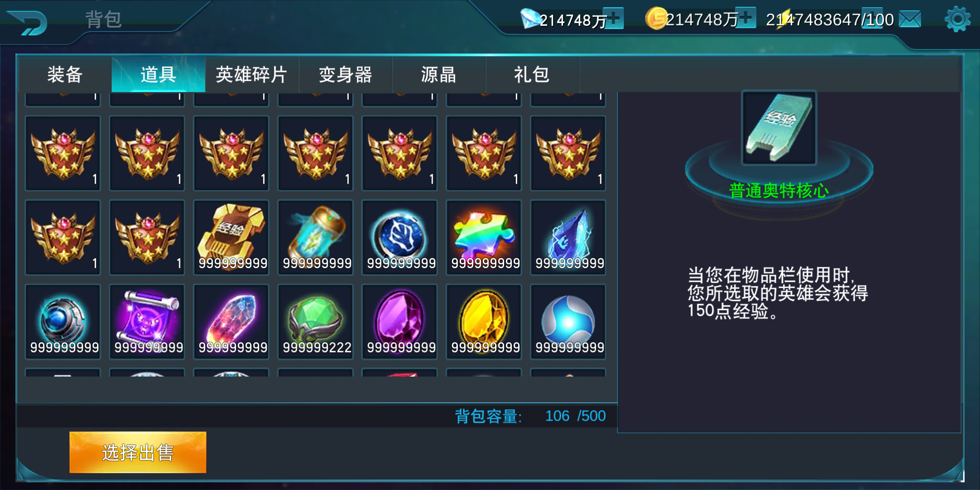Image resolution: width=980 pixels, height=490 pixels.
Task: Select the rainbow puzzle piece item
Action: [x=484, y=237]
